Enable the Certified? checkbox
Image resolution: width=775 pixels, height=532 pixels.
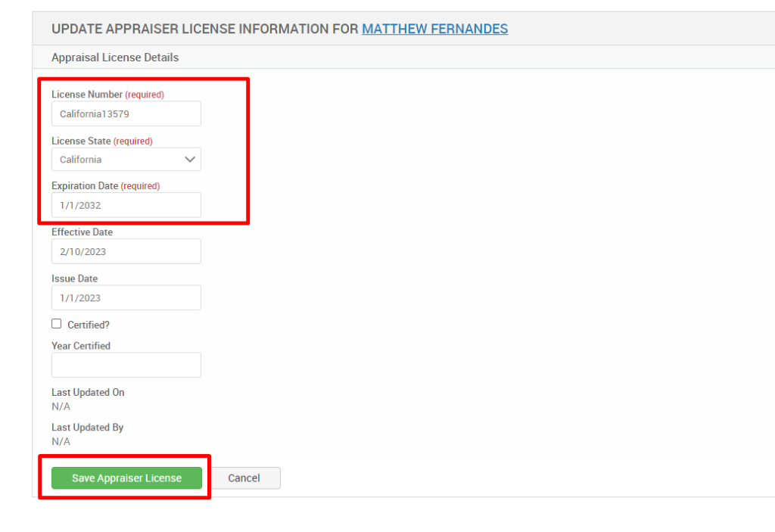[x=56, y=323]
